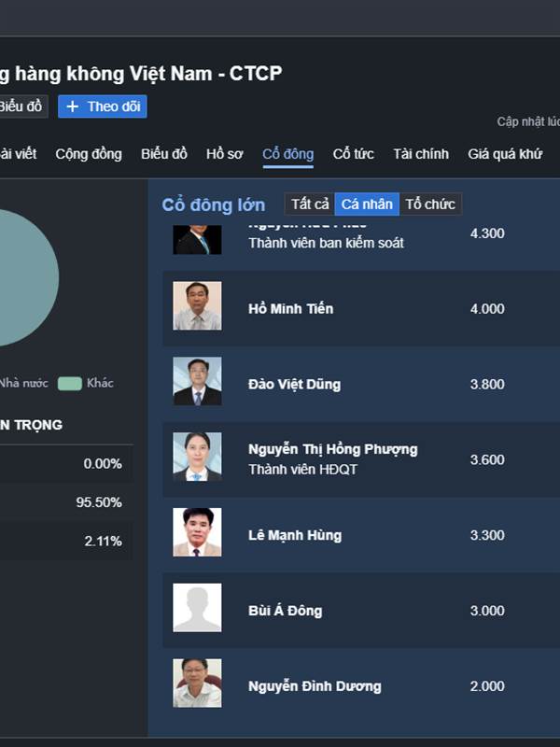The width and height of the screenshot is (560, 747).
Task: Click the Thành viên HĐQT role text
Action: 302,470
